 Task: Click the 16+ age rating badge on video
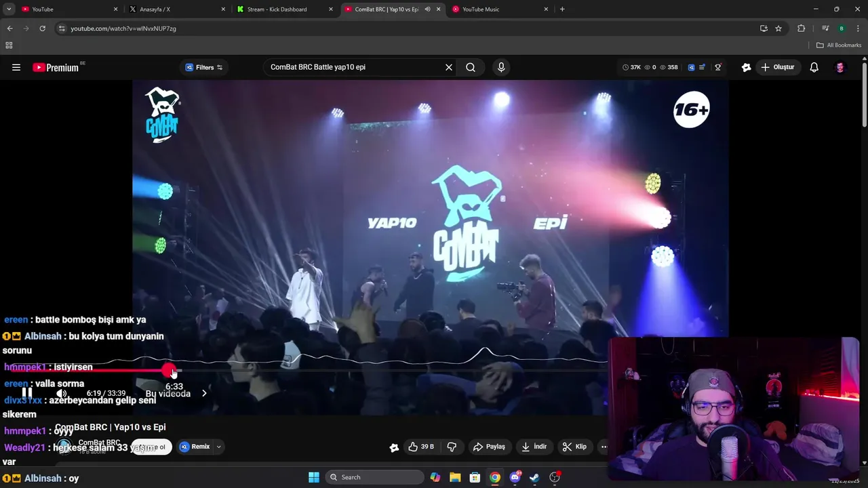coord(691,109)
